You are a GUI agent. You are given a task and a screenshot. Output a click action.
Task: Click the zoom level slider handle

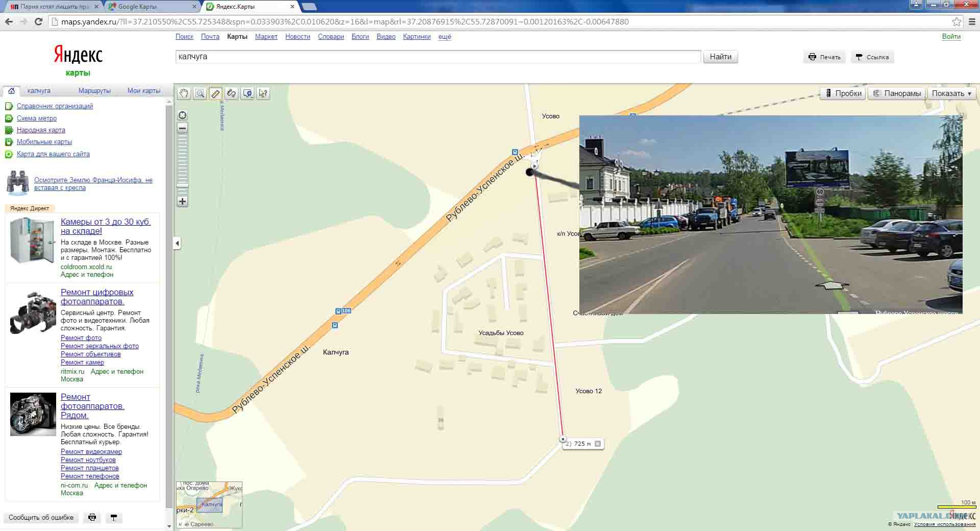182,185
